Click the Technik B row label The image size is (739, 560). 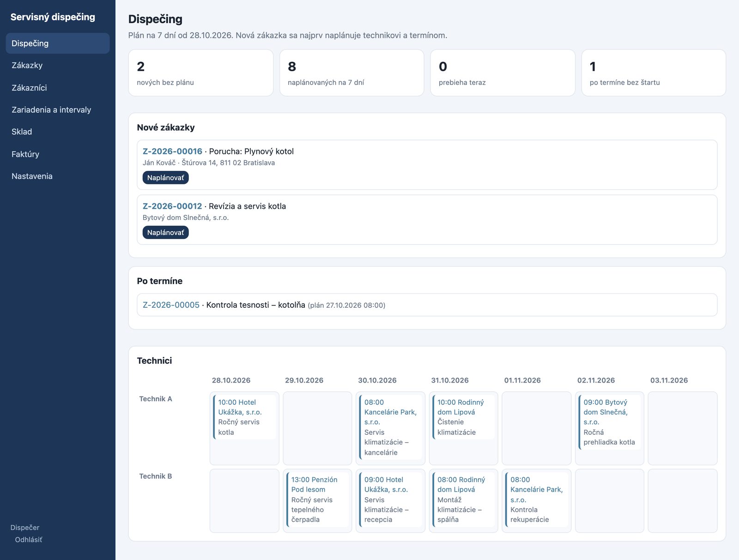click(x=156, y=476)
